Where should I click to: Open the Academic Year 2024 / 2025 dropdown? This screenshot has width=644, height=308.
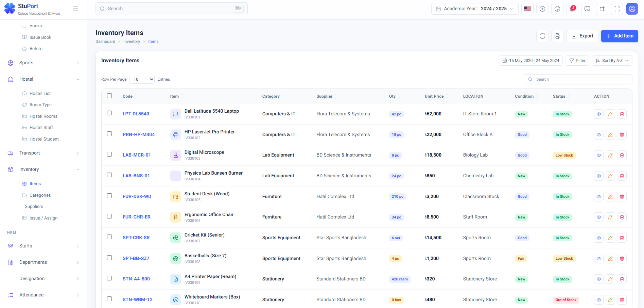475,9
